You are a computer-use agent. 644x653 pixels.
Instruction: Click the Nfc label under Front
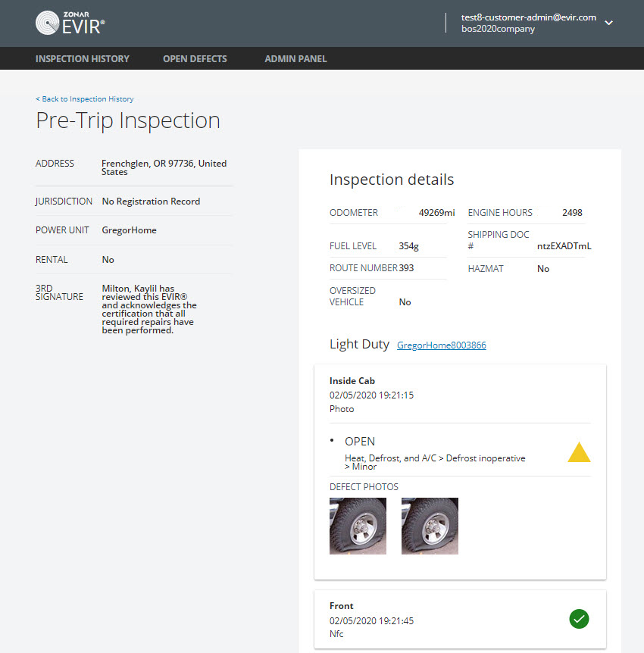click(x=336, y=634)
